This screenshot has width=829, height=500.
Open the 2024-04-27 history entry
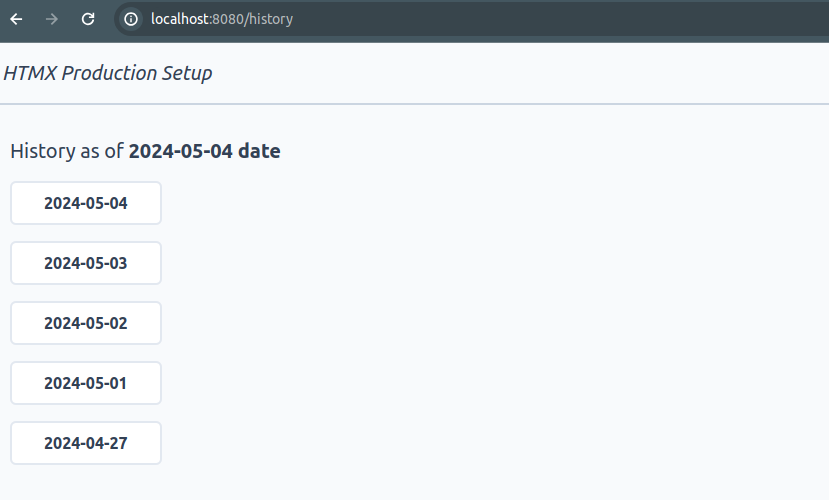tap(86, 443)
